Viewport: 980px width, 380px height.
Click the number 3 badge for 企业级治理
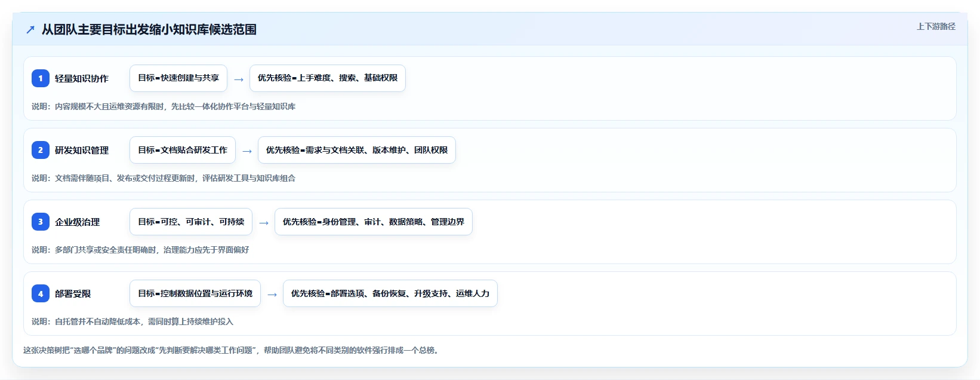pyautogui.click(x=41, y=222)
